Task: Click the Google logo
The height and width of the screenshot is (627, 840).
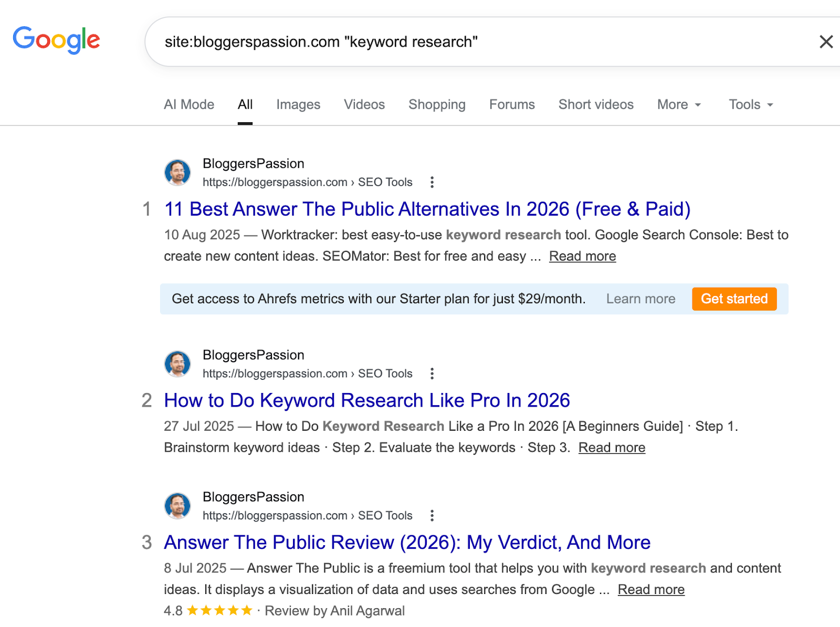Action: click(x=57, y=40)
